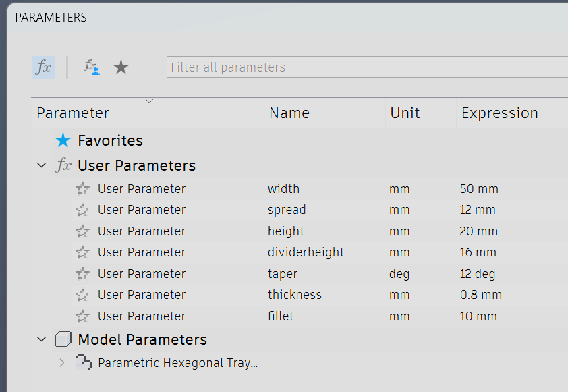
Task: Click the Name column header
Action: pos(289,113)
